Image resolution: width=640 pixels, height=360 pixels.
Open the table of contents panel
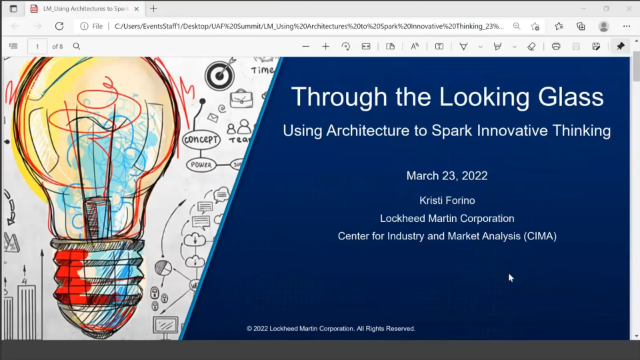tap(13, 46)
